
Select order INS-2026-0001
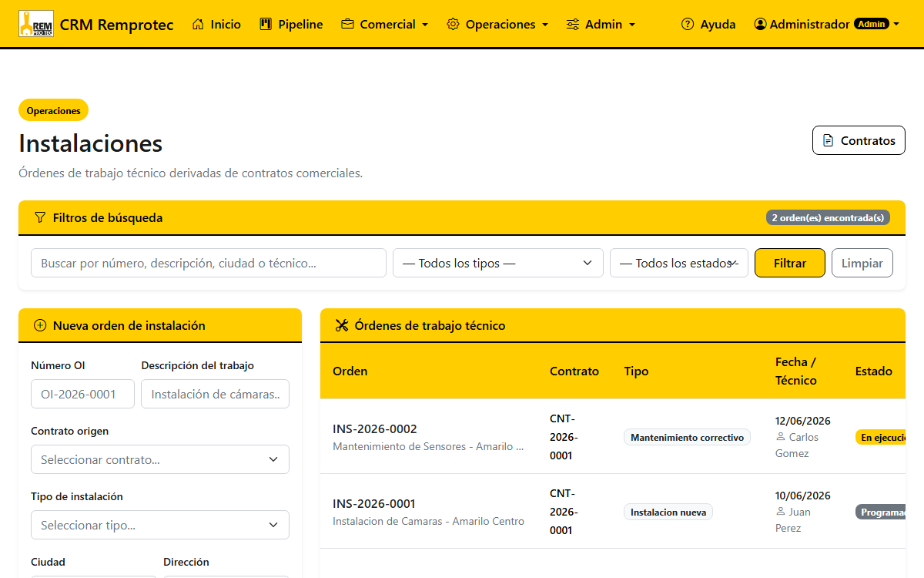tap(374, 504)
